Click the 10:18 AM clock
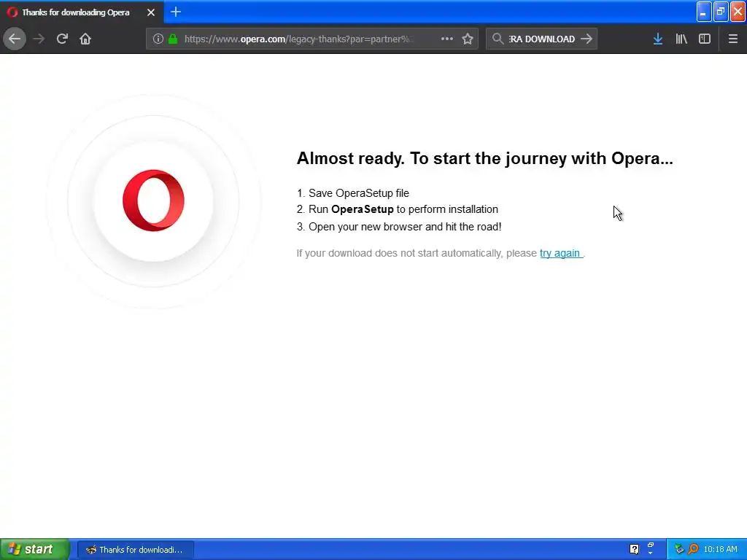Image resolution: width=747 pixels, height=560 pixels. (x=720, y=550)
